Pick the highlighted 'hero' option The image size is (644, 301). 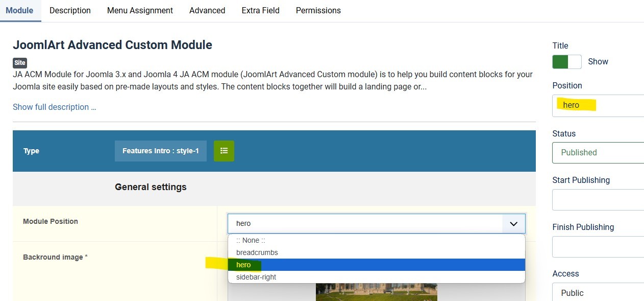tap(244, 265)
